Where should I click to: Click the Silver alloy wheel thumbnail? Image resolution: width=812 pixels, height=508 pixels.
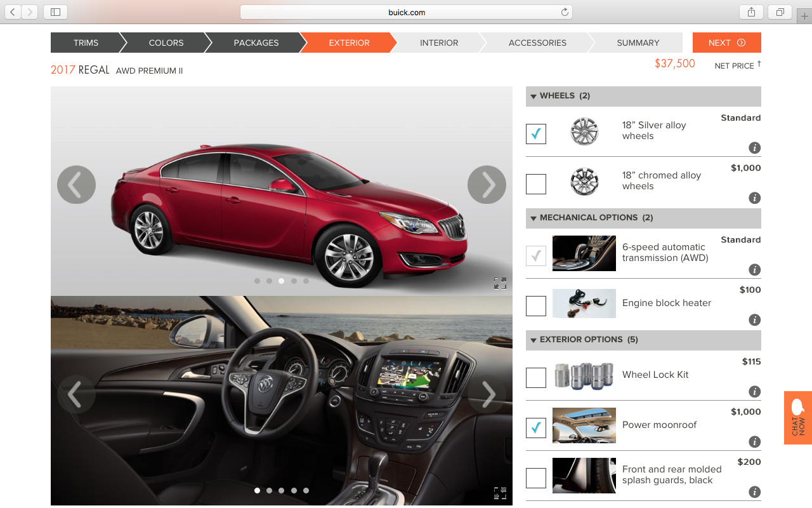pos(584,132)
